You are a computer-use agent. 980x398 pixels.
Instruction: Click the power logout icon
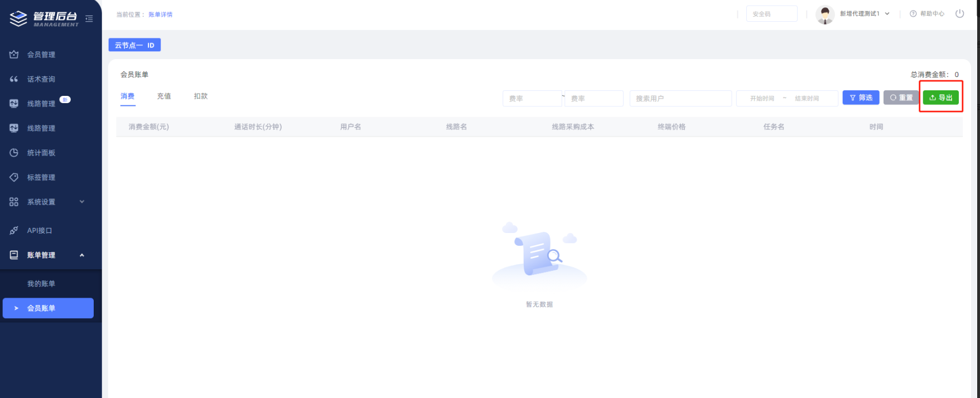point(959,14)
